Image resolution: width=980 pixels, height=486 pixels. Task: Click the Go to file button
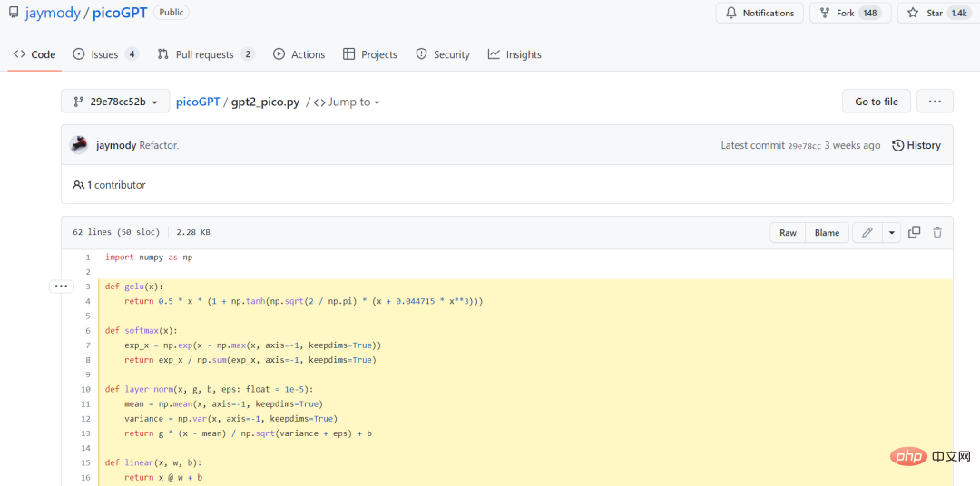click(877, 102)
